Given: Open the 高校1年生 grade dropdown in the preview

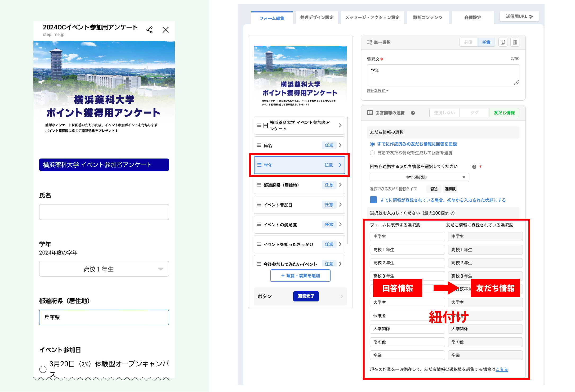Looking at the screenshot, I should pyautogui.click(x=104, y=269).
